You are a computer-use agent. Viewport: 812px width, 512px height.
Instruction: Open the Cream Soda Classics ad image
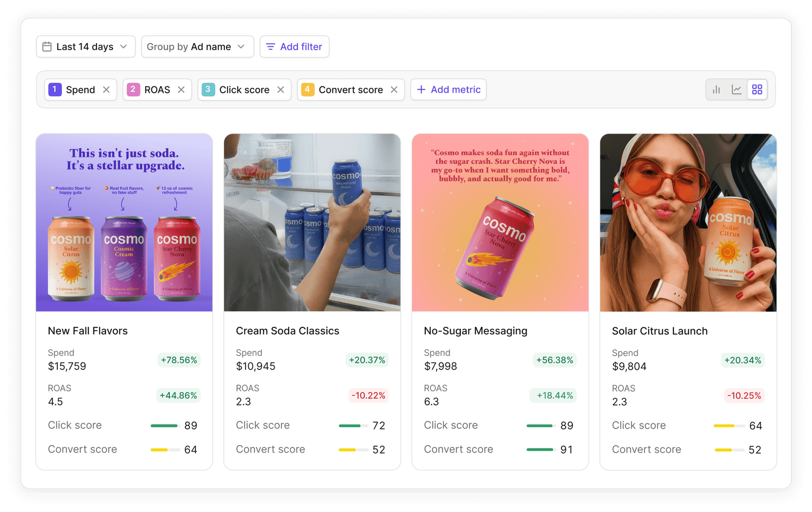coord(312,222)
